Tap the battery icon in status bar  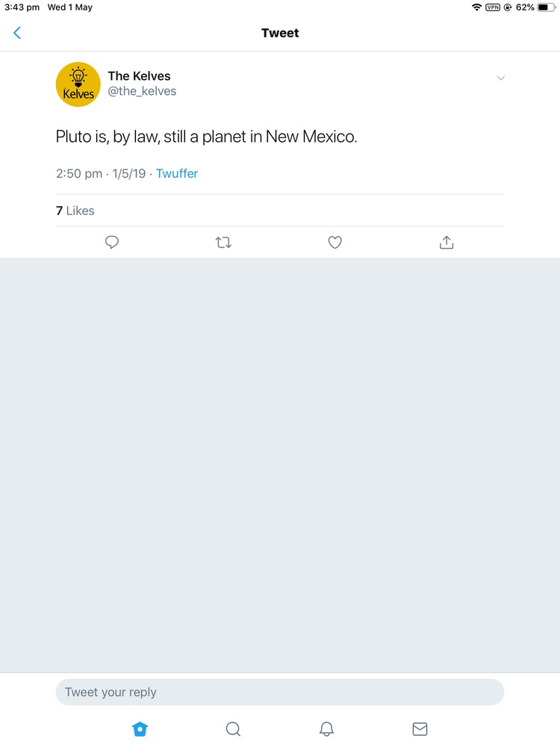547,7
